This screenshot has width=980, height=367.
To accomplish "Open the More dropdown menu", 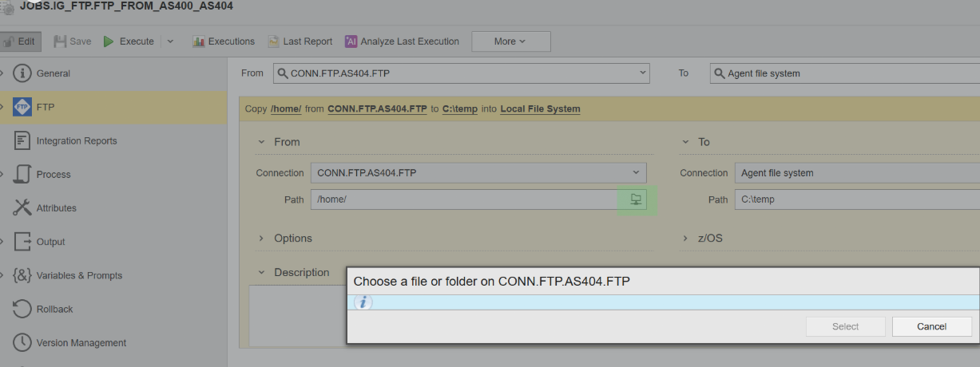I will (511, 41).
